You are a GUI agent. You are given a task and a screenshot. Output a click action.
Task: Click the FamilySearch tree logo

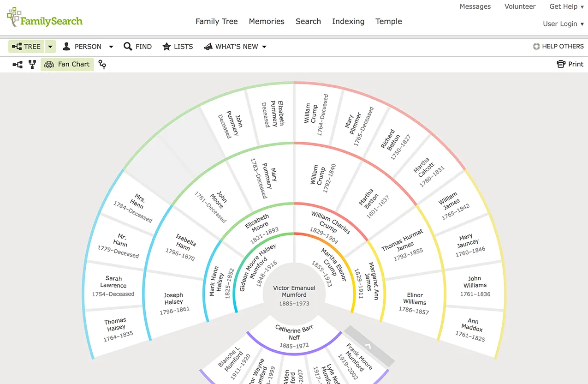tap(14, 17)
